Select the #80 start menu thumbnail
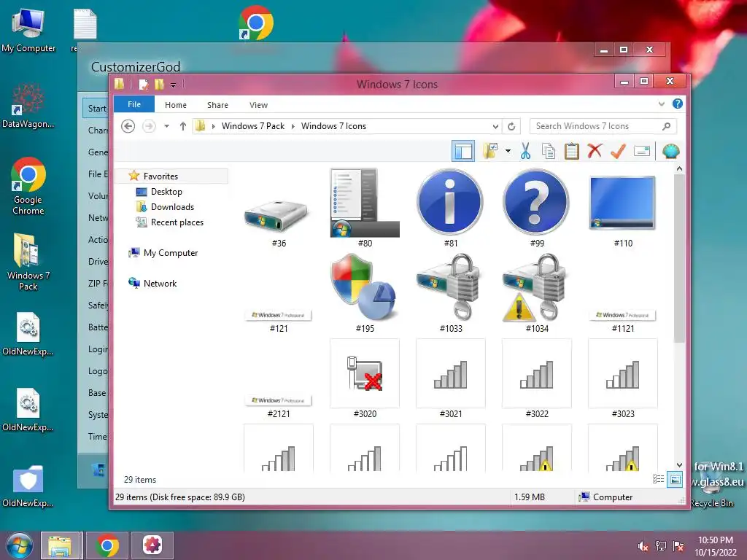The height and width of the screenshot is (560, 747). click(x=365, y=208)
